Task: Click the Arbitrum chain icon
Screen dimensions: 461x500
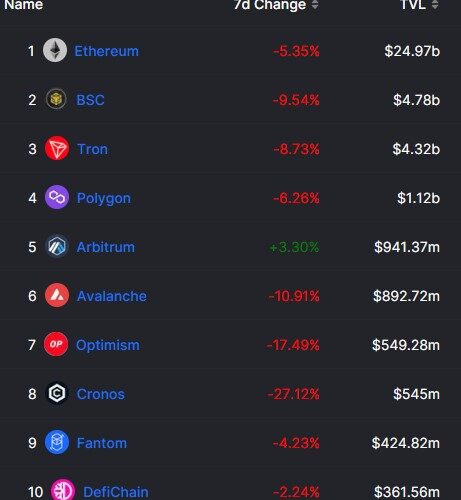Action: click(x=57, y=246)
